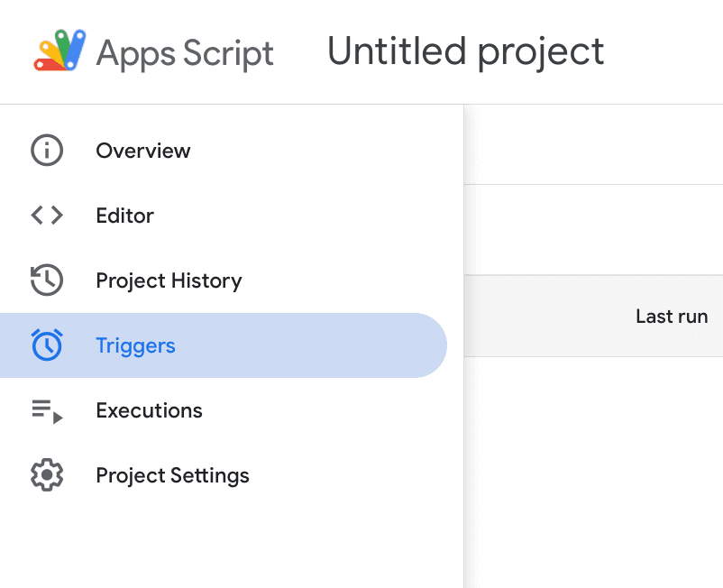Open Project Settings in the sidebar
This screenshot has height=588, width=723.
(224, 475)
